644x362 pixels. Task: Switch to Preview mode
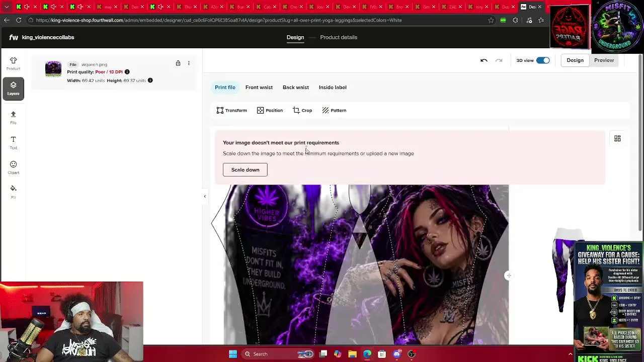pyautogui.click(x=604, y=60)
